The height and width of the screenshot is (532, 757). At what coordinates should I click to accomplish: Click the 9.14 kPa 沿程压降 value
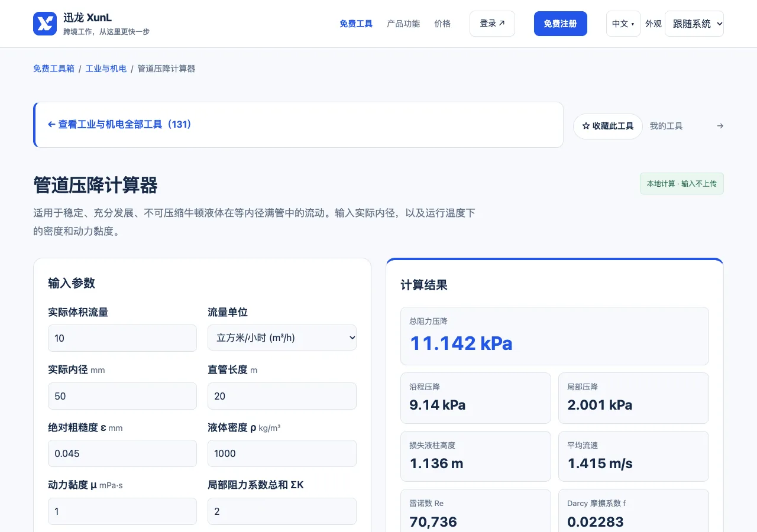tap(438, 405)
